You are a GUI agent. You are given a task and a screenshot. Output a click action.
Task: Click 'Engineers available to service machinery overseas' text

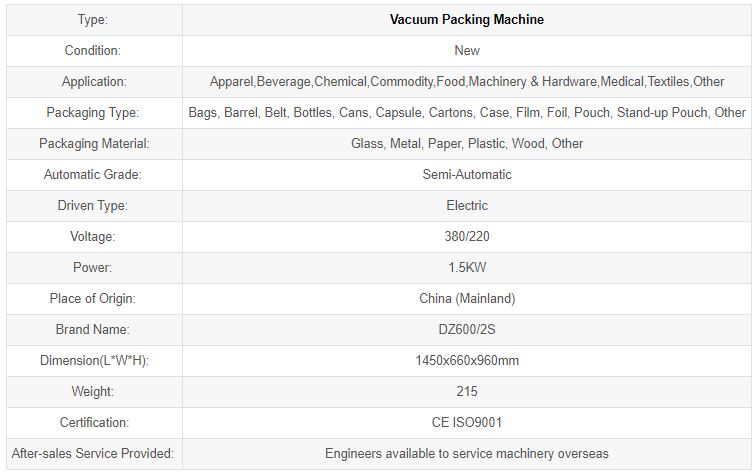[466, 454]
